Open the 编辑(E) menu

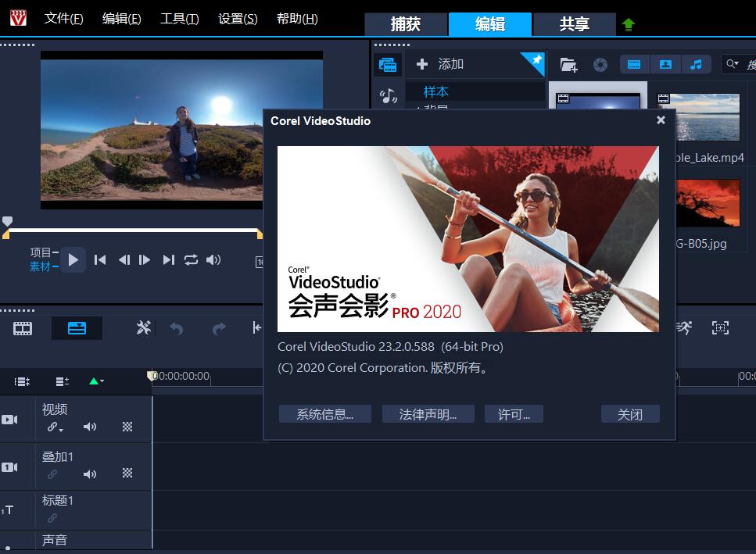[121, 19]
